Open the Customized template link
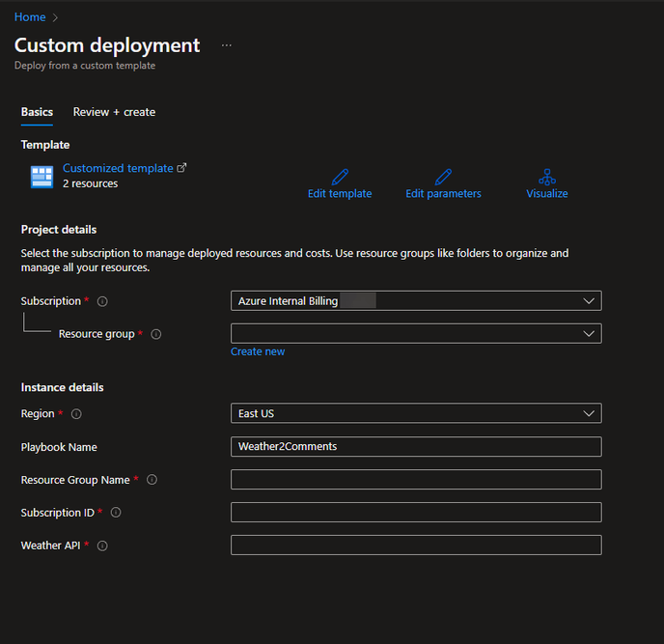This screenshot has height=644, width=664. point(118,168)
